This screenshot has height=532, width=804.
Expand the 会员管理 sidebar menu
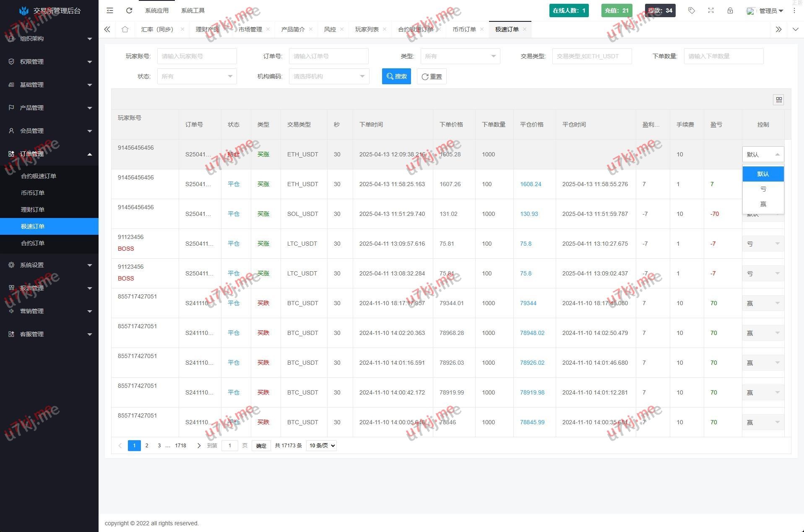coord(49,131)
